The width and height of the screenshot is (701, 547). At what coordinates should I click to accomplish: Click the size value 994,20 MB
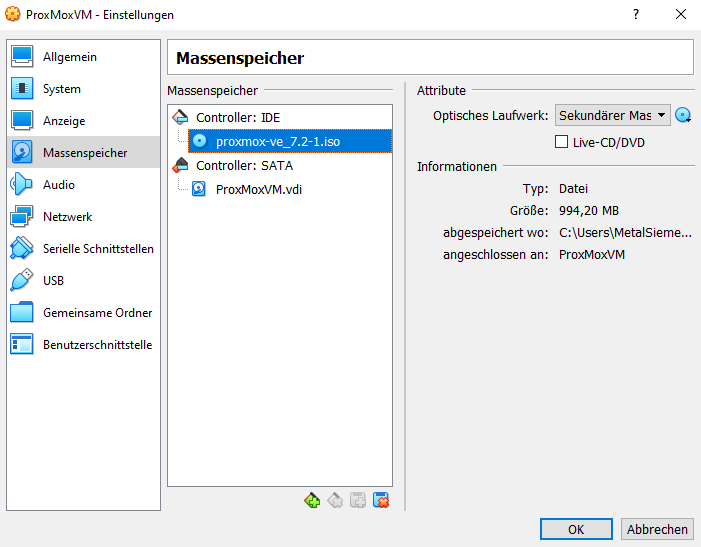point(589,210)
